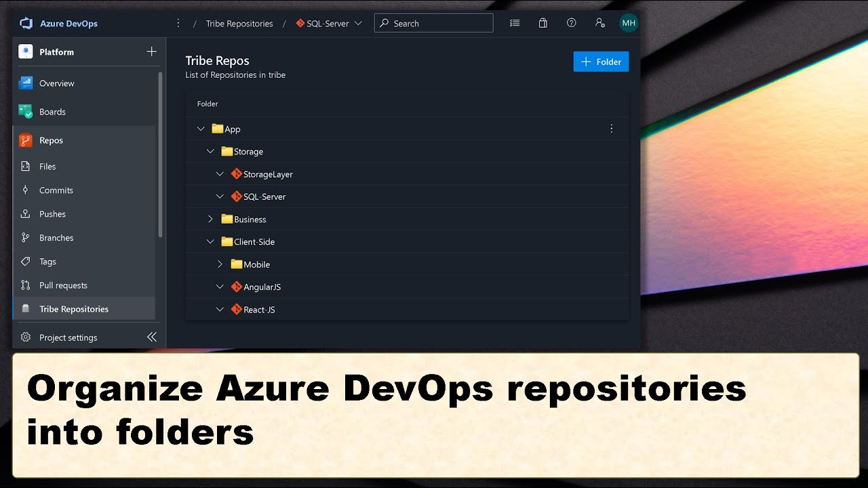The image size is (868, 488).
Task: Click the Tribe Repositories sidebar icon
Action: pyautogui.click(x=26, y=309)
